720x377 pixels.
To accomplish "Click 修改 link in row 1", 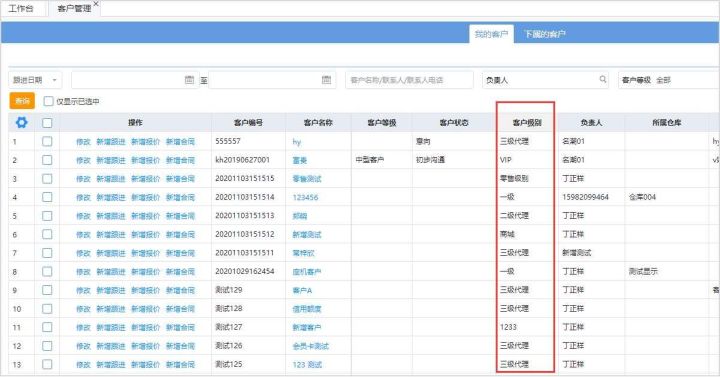I will coord(83,141).
